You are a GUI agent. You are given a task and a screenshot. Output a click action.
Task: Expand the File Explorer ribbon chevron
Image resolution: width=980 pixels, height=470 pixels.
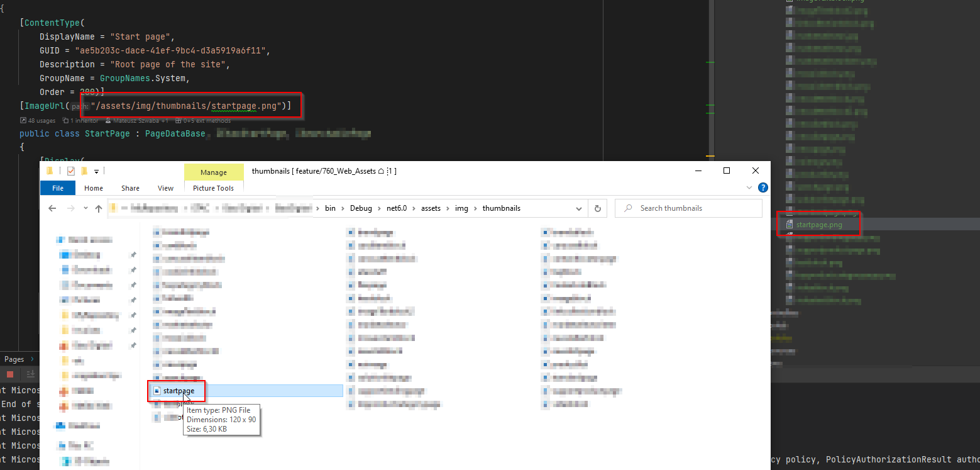749,187
